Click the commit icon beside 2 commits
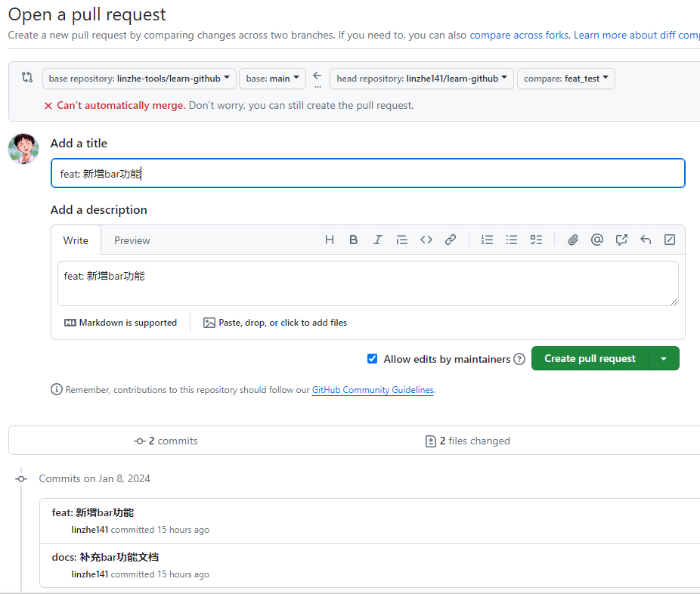The image size is (700, 594). [x=140, y=441]
